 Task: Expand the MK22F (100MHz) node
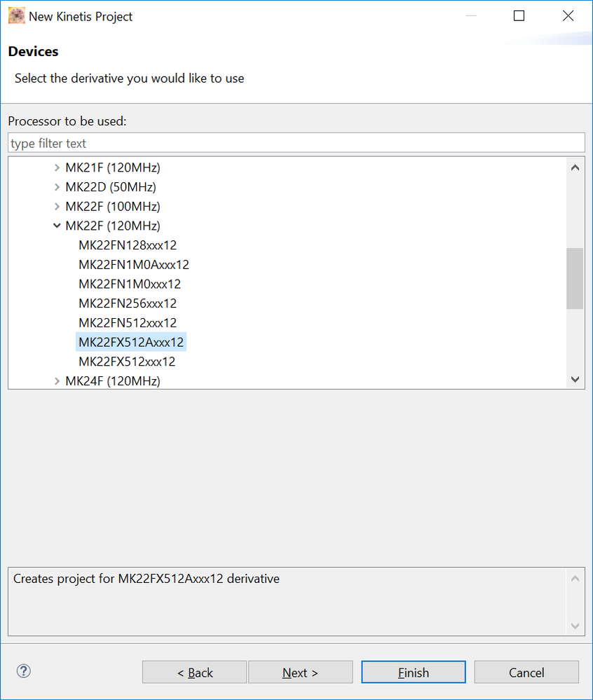(57, 206)
